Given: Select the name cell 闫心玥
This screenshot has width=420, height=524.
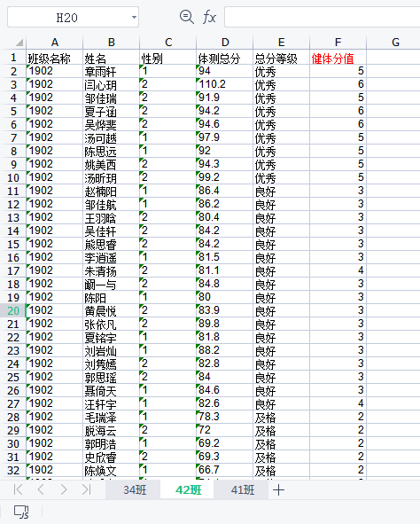Looking at the screenshot, I should click(111, 84).
